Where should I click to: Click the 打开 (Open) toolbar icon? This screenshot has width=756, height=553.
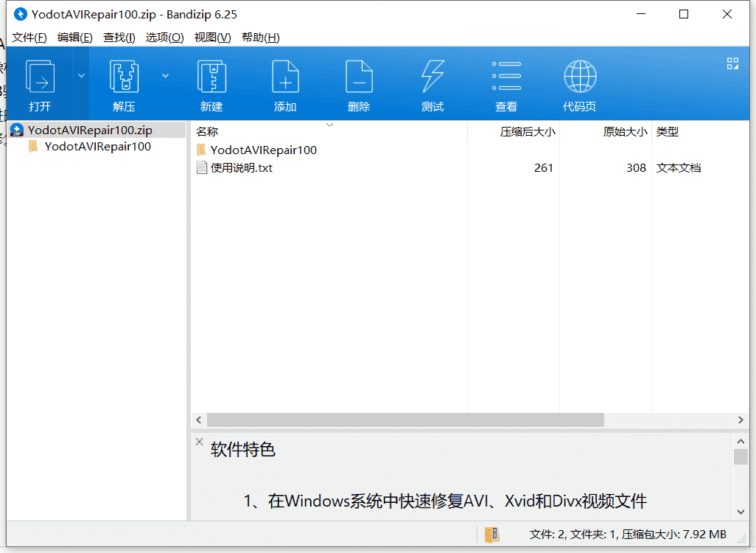(40, 76)
